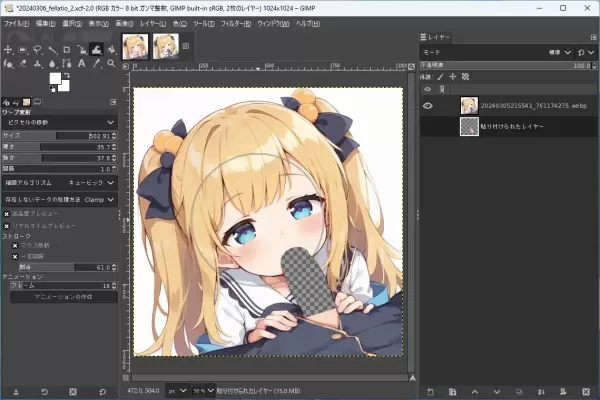The height and width of the screenshot is (400, 600).
Task: Delete tool preset in tool options
Action: pos(73,392)
